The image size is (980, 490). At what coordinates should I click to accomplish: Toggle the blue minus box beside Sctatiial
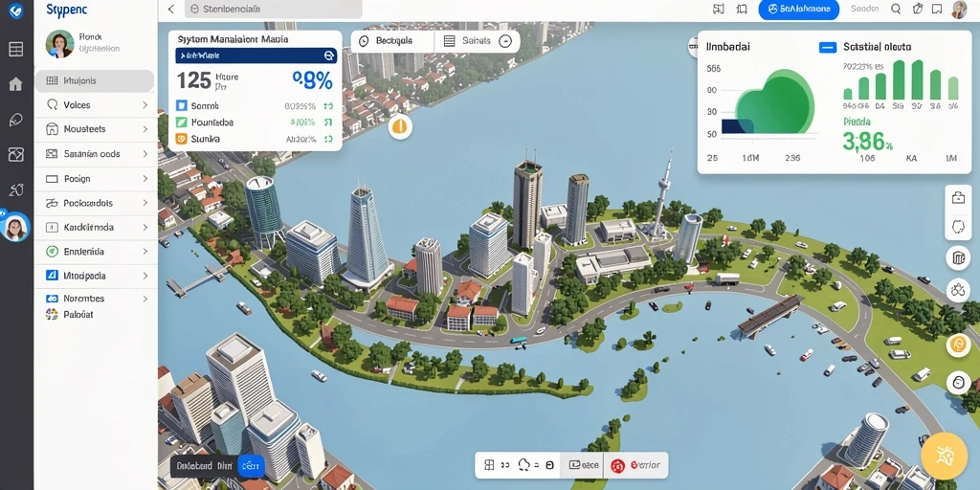pos(827,47)
